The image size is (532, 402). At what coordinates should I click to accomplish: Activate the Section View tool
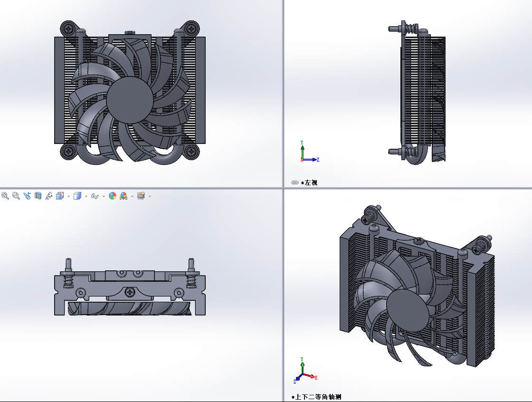tap(38, 196)
